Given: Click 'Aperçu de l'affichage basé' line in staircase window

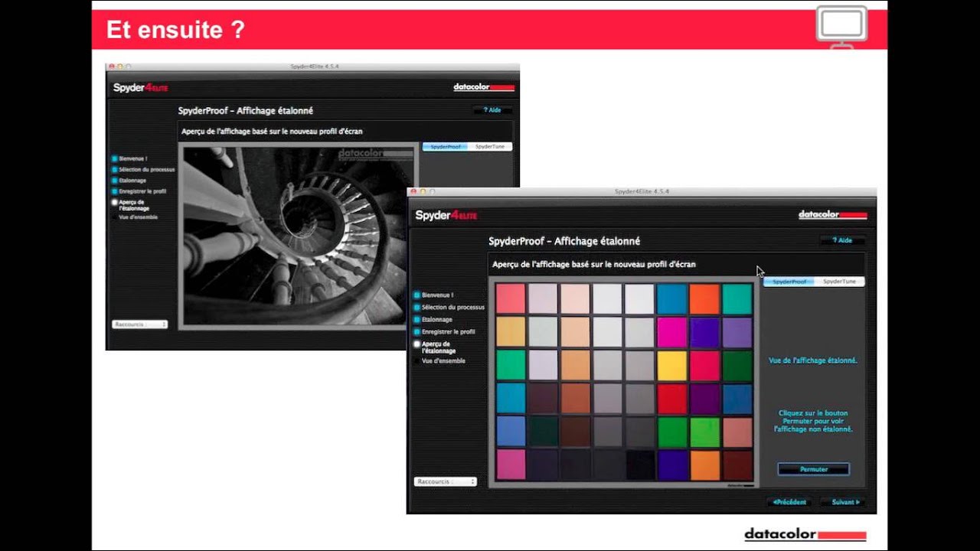Looking at the screenshot, I should (x=272, y=132).
